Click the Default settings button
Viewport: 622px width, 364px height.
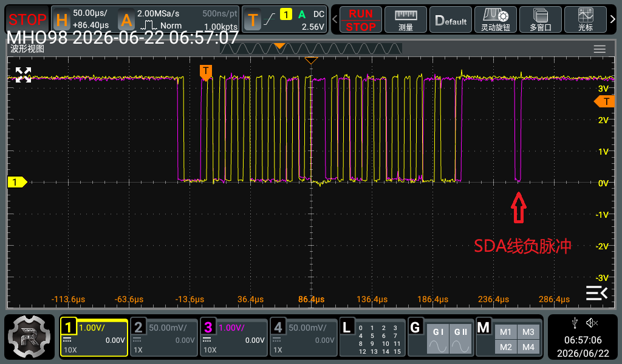(451, 19)
